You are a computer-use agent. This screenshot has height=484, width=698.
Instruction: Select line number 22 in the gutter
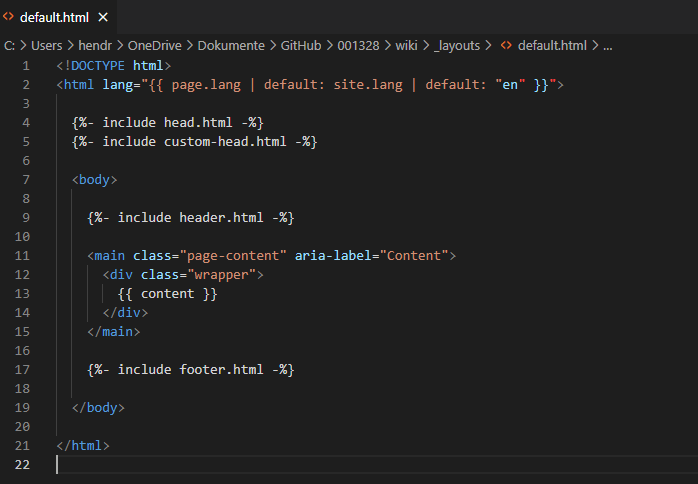point(22,465)
